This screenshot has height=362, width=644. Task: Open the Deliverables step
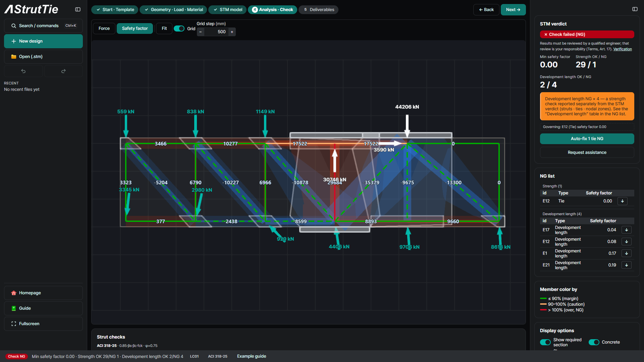318,10
